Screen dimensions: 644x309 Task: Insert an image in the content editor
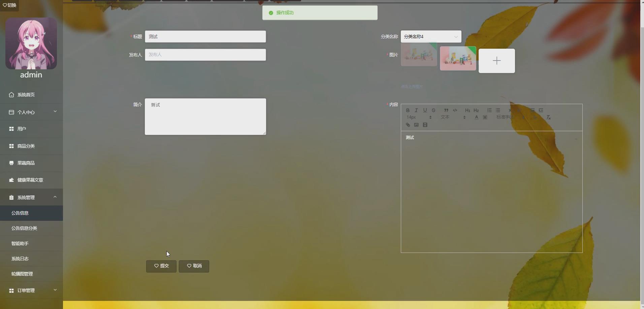(x=416, y=125)
